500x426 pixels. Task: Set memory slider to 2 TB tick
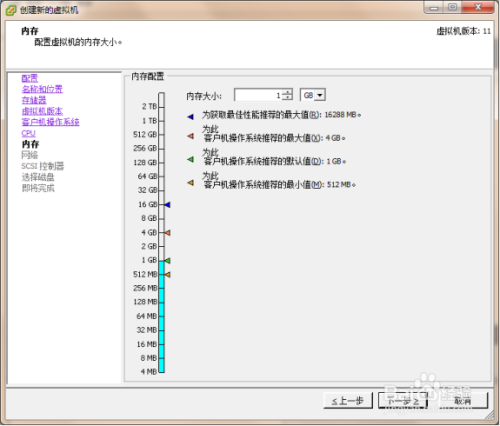pos(162,107)
